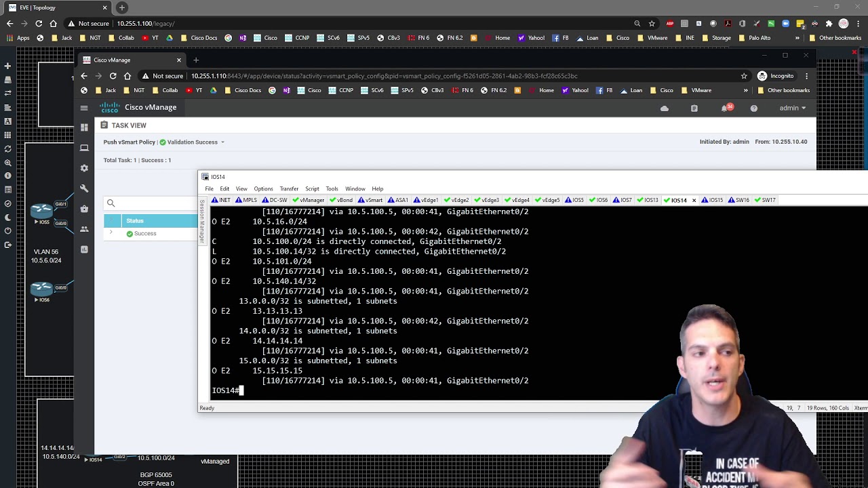Open vManage Maintenance toolbox icon
This screenshot has height=488, width=868.
(84, 209)
